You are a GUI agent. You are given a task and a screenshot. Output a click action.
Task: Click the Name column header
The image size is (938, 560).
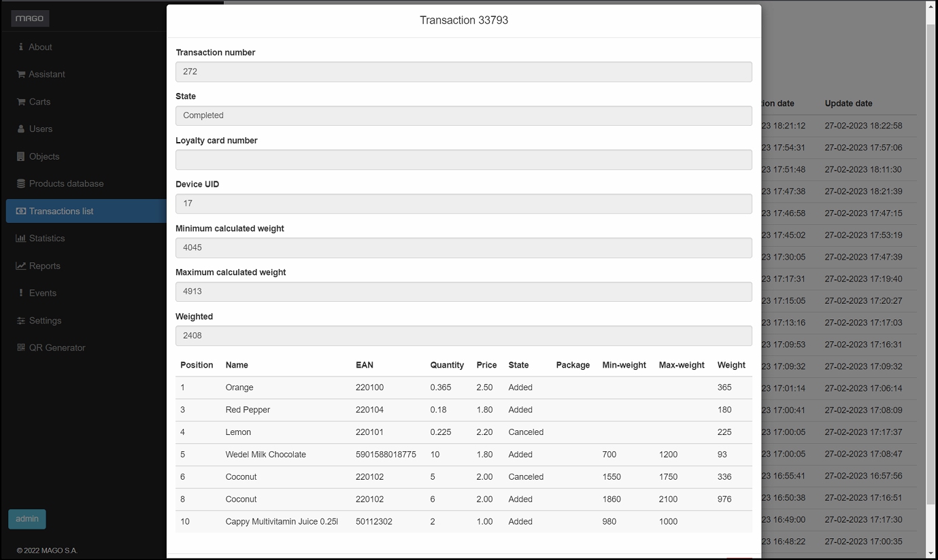pos(237,365)
